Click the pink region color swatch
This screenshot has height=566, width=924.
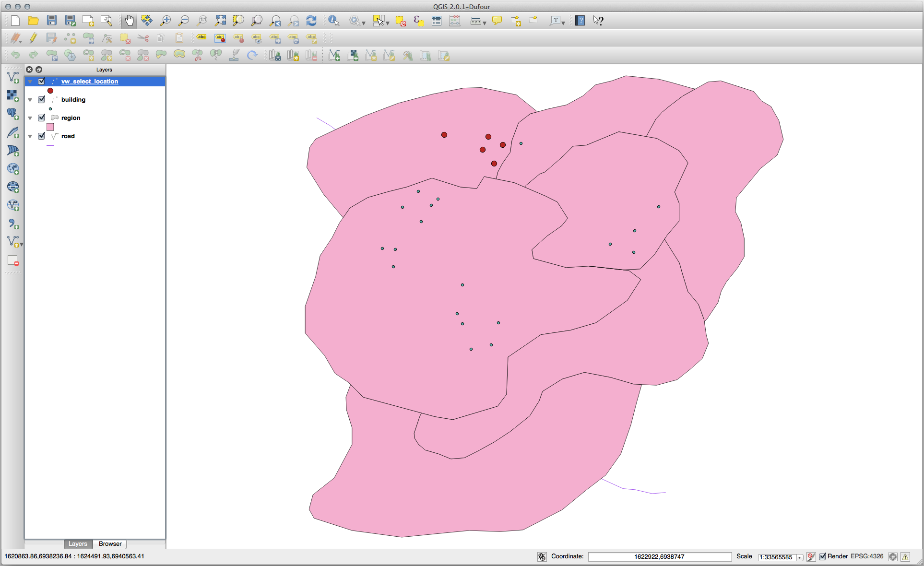(x=50, y=127)
